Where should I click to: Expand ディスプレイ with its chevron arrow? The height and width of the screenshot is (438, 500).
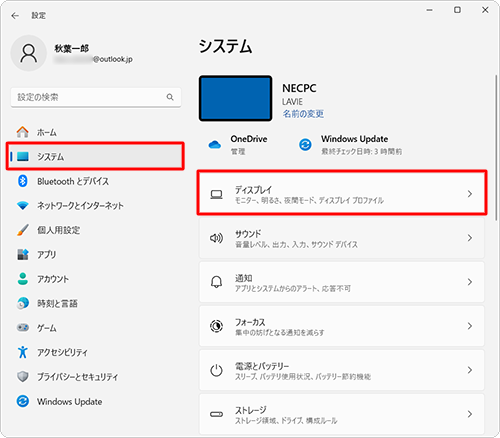(x=470, y=194)
